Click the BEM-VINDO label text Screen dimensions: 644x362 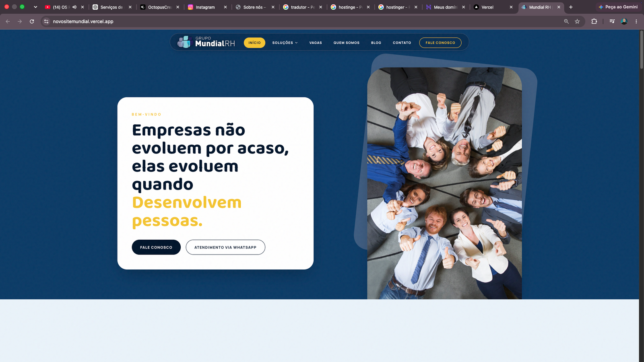click(147, 115)
